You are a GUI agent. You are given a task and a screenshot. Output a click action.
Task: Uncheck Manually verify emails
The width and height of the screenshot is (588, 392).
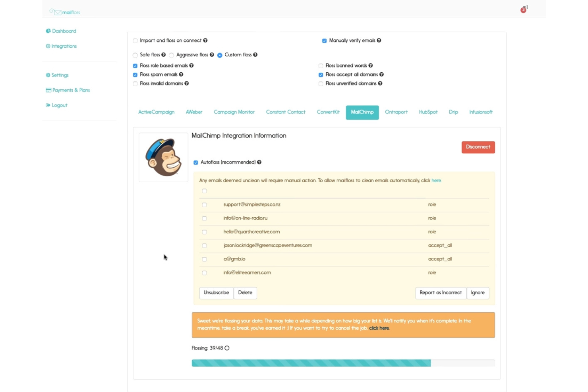click(x=325, y=41)
